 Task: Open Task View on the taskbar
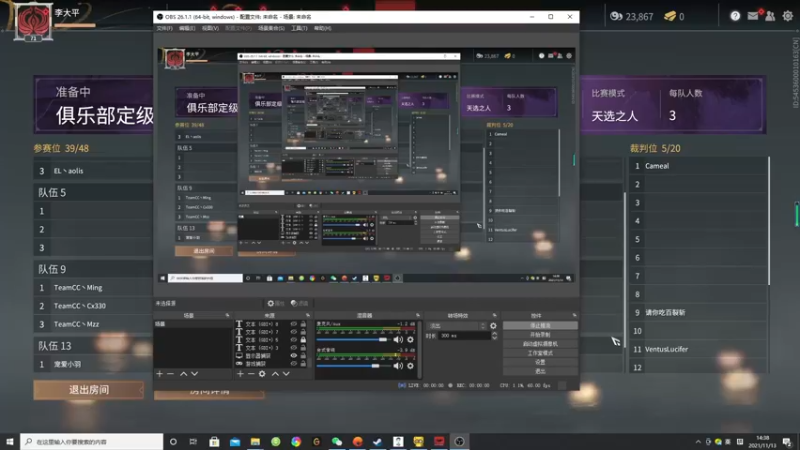193,442
